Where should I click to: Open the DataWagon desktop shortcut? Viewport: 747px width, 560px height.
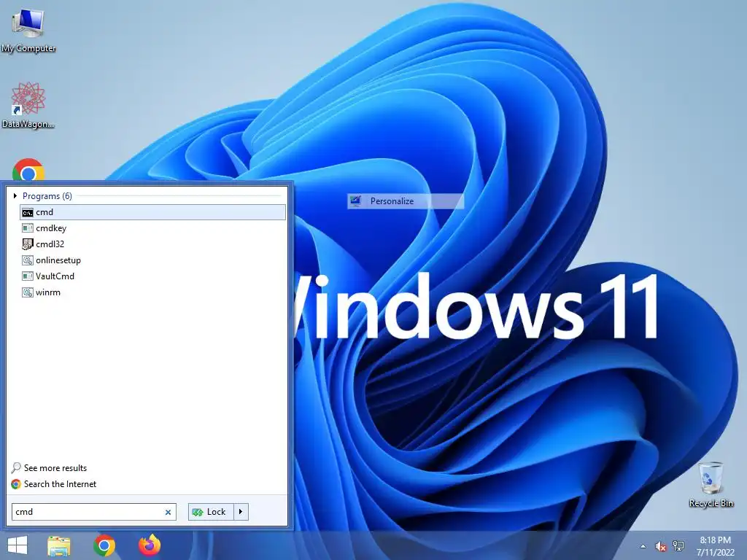28,106
